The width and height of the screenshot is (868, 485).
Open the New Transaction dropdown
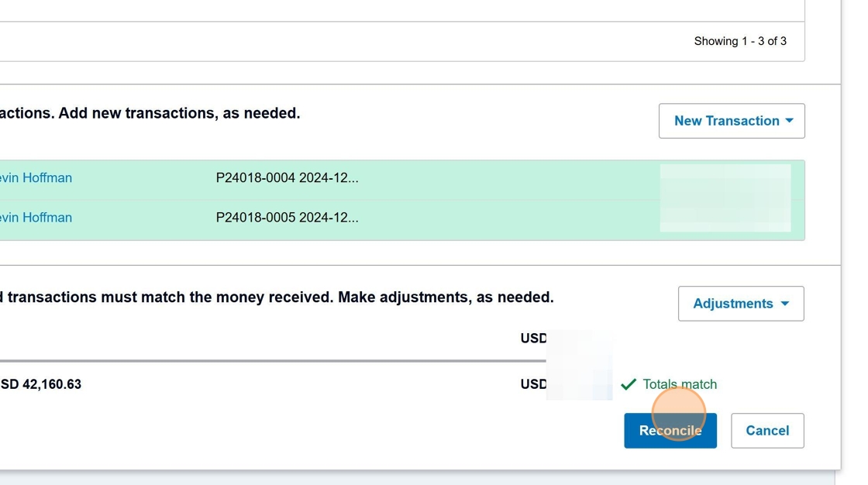[725, 121]
